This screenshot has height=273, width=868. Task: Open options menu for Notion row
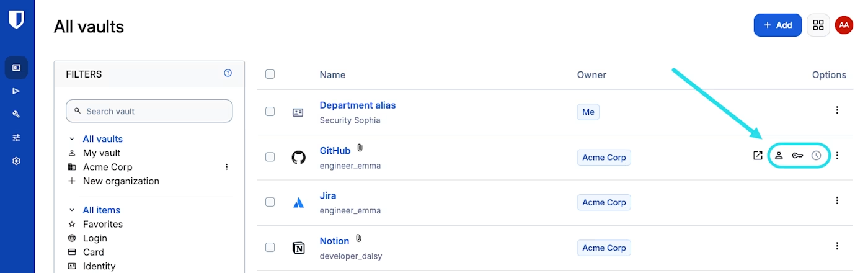[x=837, y=246]
